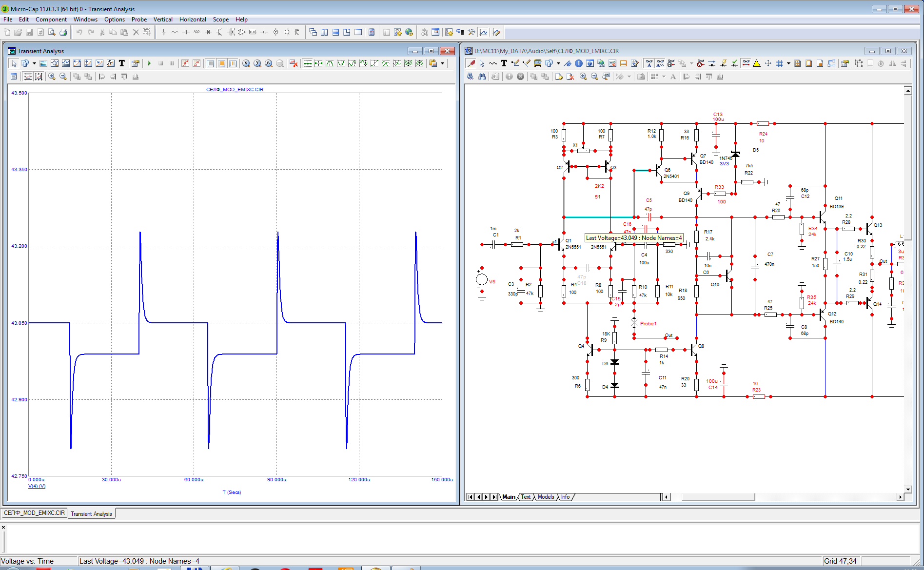Select the Text tool in Transient Analysis toolbar
924x570 pixels.
point(122,63)
